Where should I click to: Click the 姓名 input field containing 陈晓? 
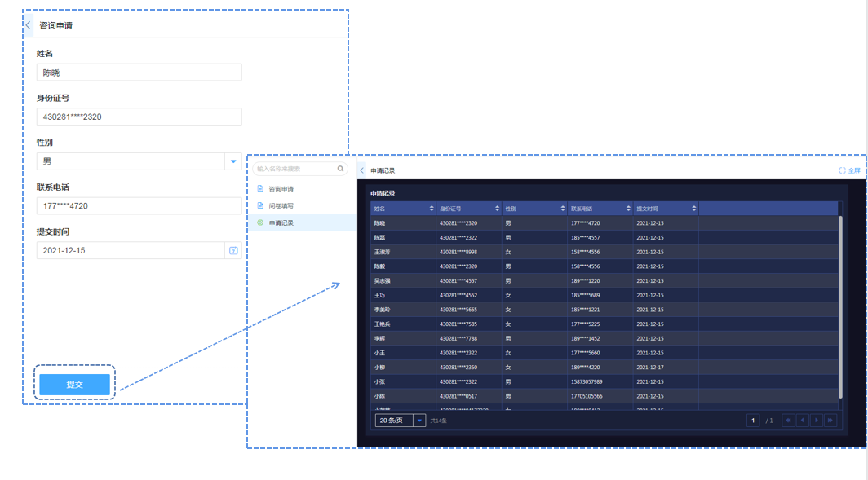tap(139, 73)
